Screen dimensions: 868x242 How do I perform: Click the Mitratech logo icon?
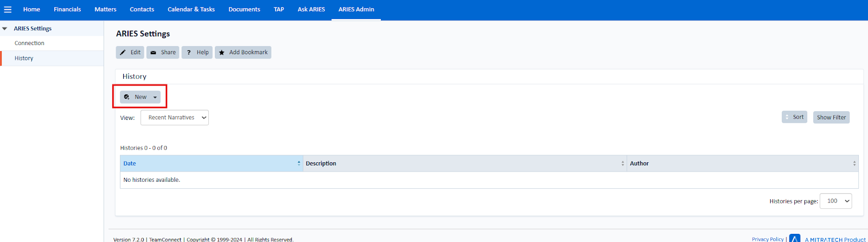pos(795,238)
